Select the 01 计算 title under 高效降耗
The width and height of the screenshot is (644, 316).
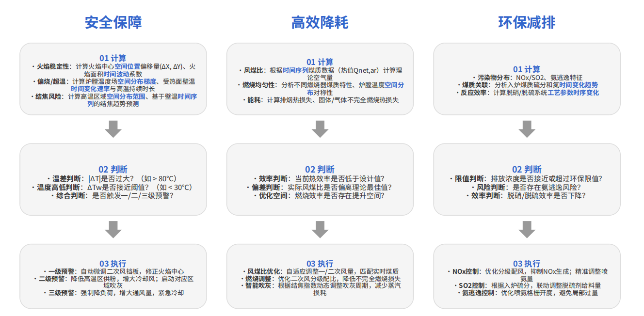point(320,62)
